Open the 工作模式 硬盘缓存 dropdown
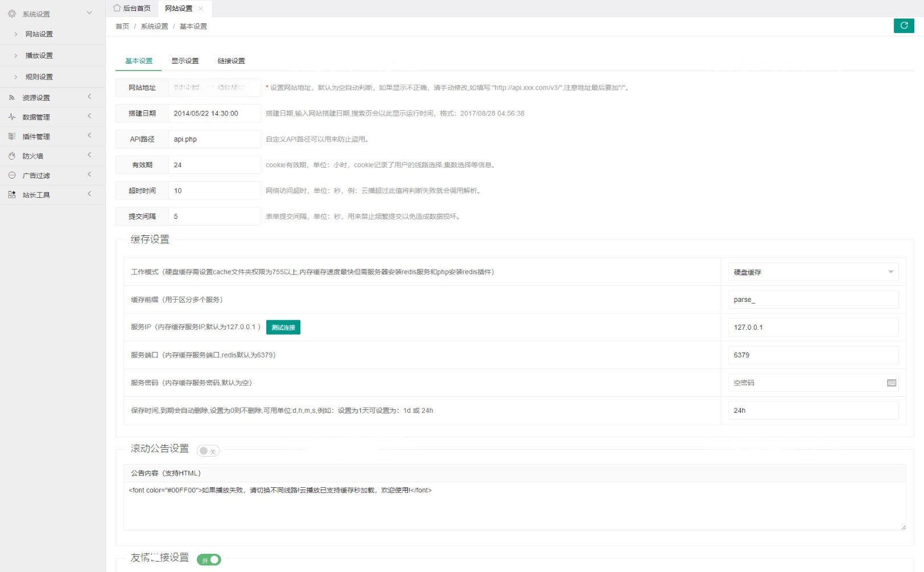 coord(814,272)
